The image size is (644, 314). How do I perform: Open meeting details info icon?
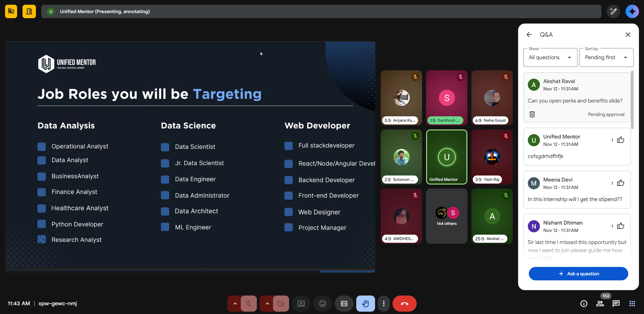click(x=584, y=304)
